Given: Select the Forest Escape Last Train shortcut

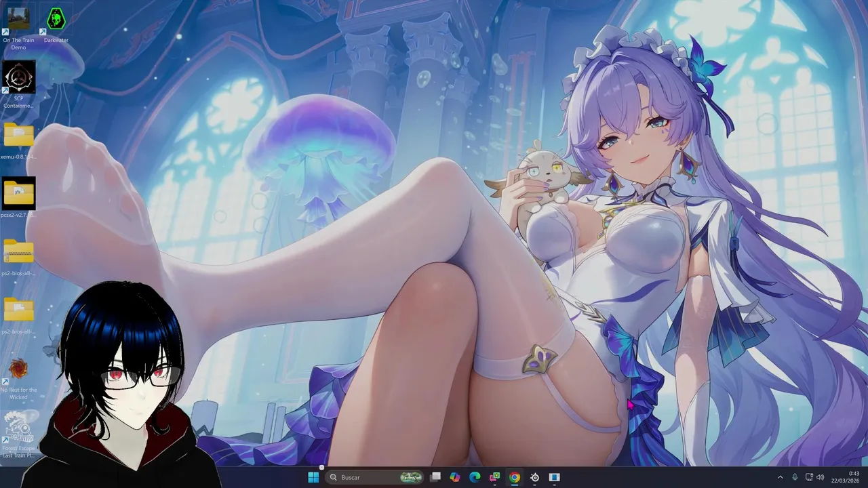Looking at the screenshot, I should click(x=18, y=435).
